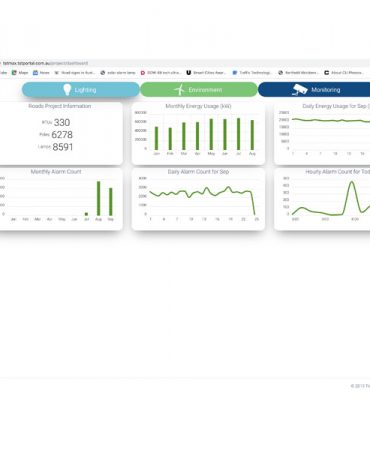Switch to the Lighting tab
The width and height of the screenshot is (370, 450).
pos(81,90)
